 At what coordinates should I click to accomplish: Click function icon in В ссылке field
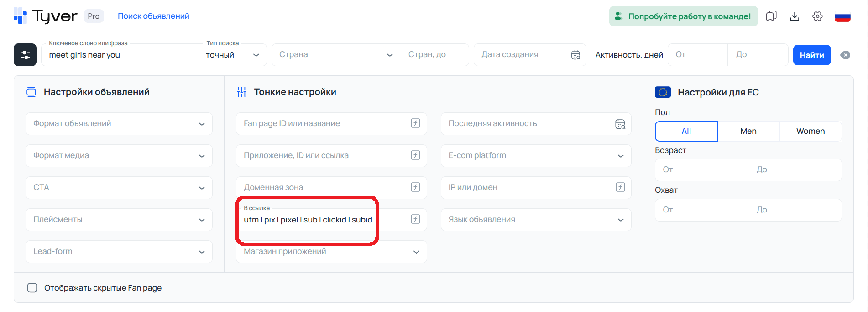coord(415,219)
